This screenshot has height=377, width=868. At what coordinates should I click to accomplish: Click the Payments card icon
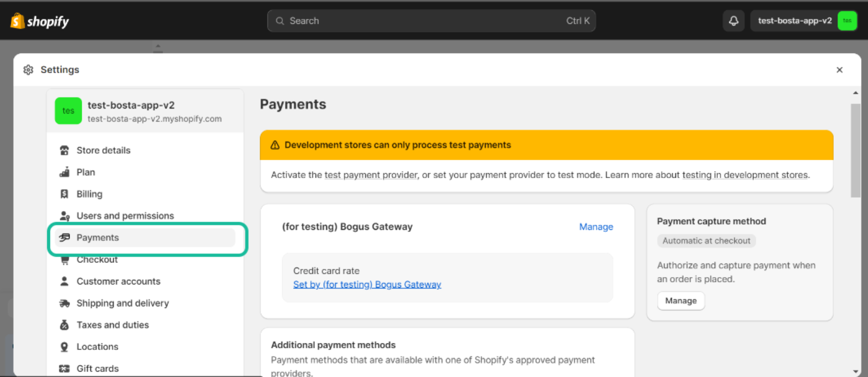[64, 237]
